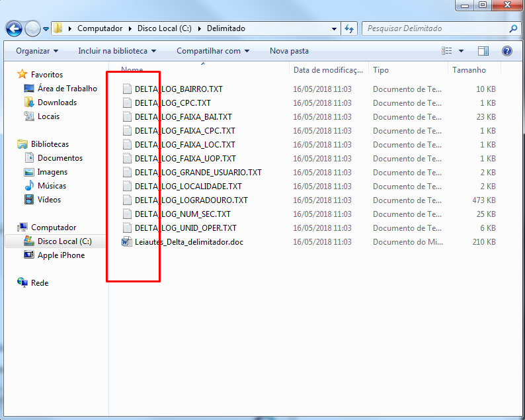
Task: Open the Organizar menu
Action: [37, 51]
